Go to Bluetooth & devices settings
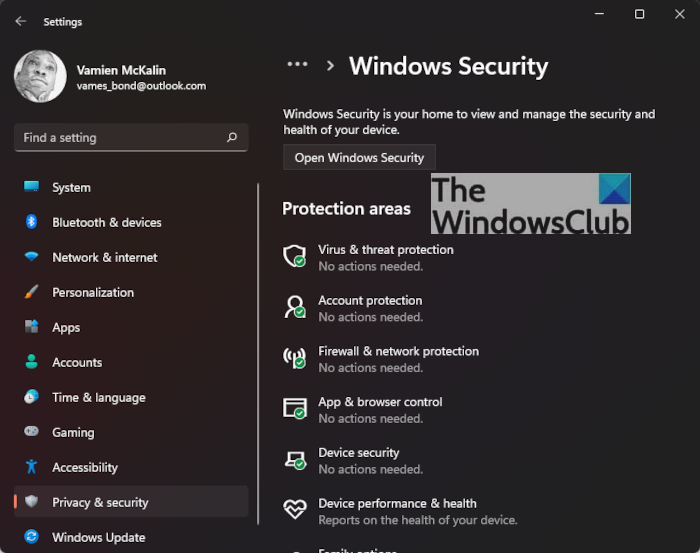This screenshot has width=700, height=553. (x=106, y=222)
